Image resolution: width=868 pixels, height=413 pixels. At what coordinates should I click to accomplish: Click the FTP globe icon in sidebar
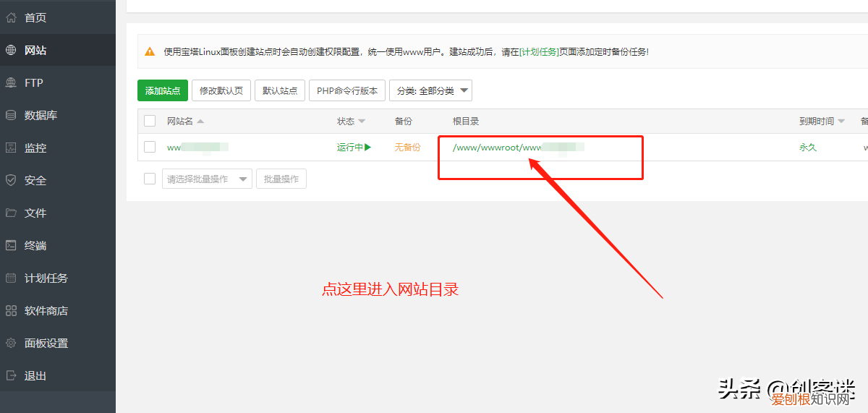(x=11, y=82)
